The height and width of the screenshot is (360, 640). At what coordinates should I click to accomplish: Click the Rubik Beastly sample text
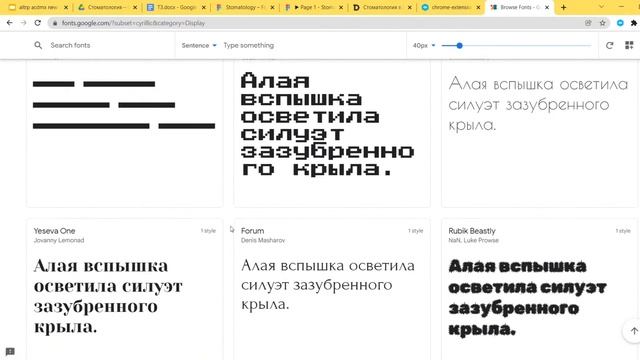[527, 298]
